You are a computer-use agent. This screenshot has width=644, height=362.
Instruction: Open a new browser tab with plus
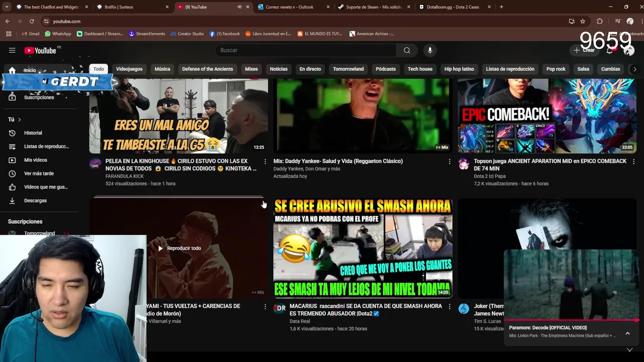pyautogui.click(x=501, y=7)
